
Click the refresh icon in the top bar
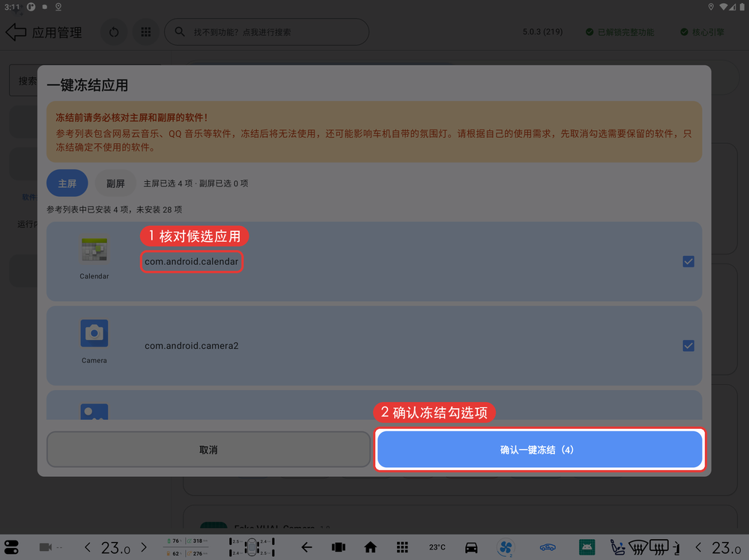(x=114, y=32)
